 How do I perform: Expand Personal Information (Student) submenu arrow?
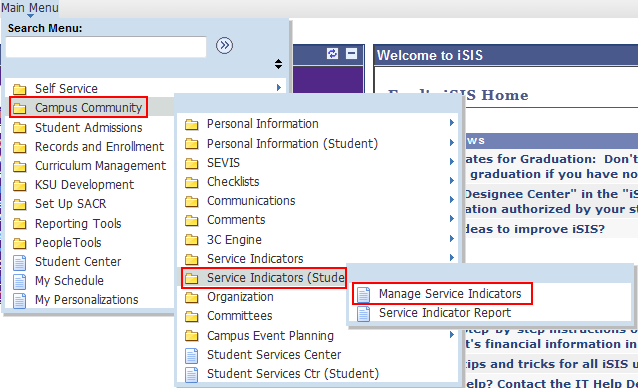click(452, 142)
